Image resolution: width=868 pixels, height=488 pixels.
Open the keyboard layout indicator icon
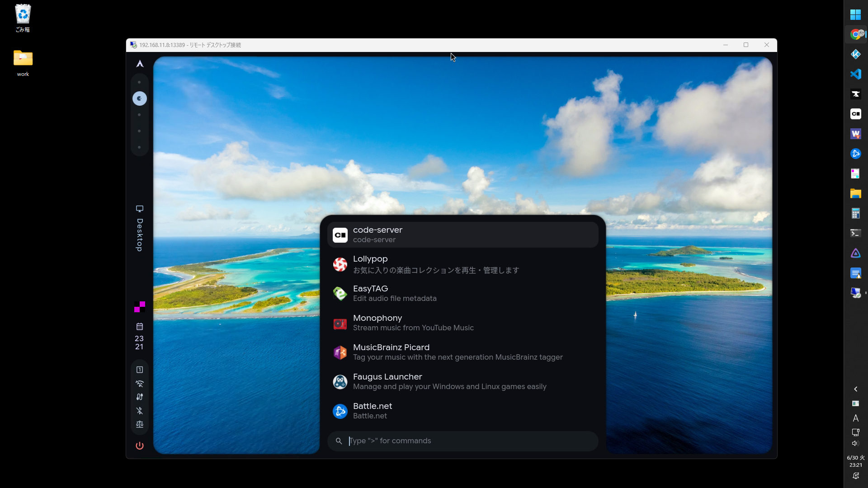[140, 370]
